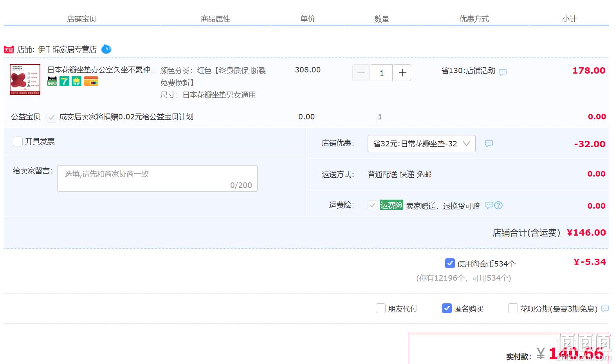Click the teal '7' day return badge icon
The height and width of the screenshot is (364, 615).
tap(64, 81)
